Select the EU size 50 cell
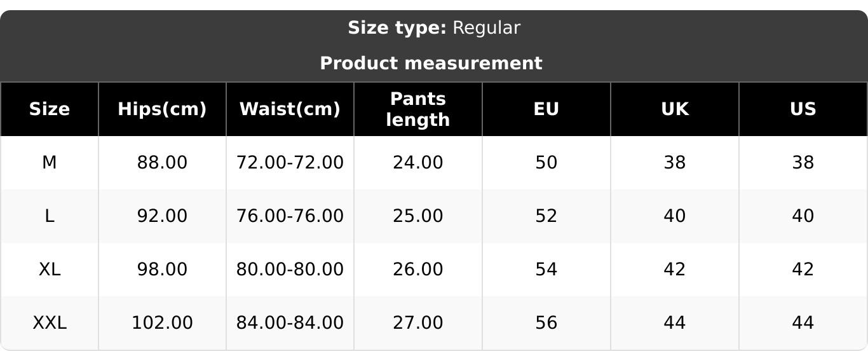The height and width of the screenshot is (351, 868). point(546,163)
